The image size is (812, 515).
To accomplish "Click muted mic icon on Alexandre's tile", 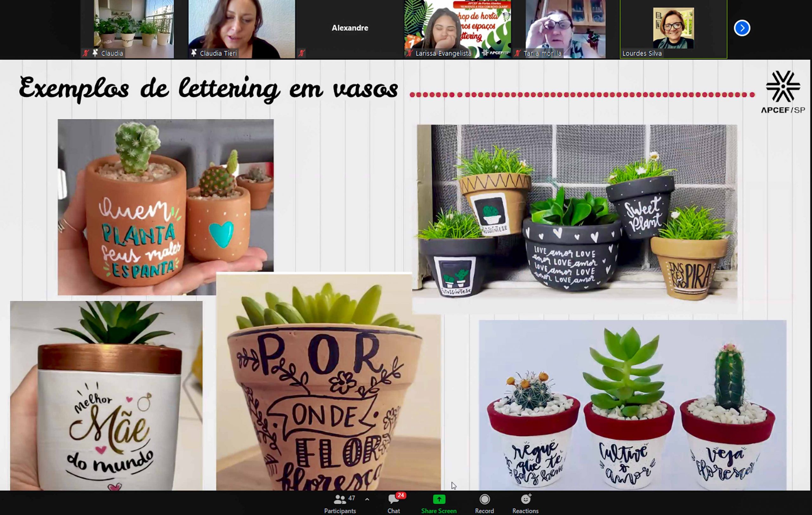I will click(x=301, y=53).
